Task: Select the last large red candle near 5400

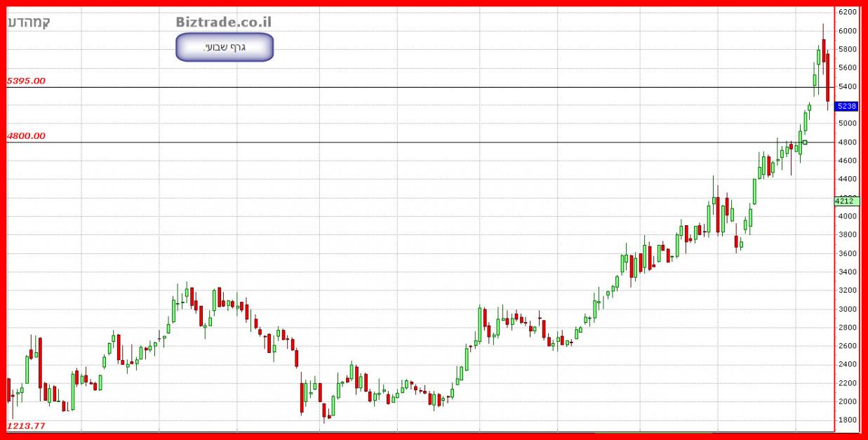Action: point(828,77)
